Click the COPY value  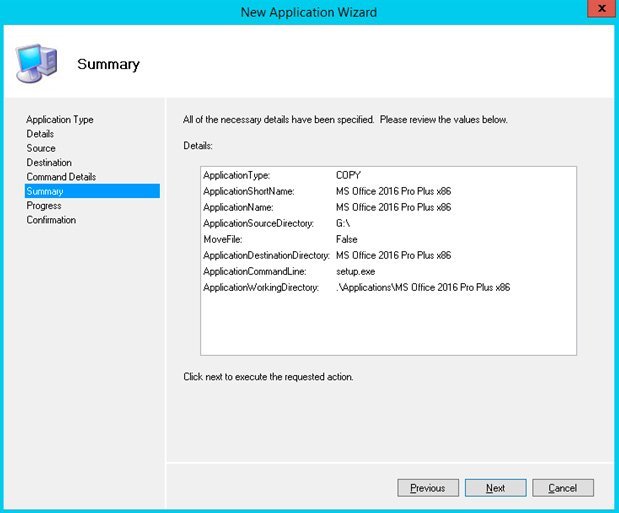(x=349, y=175)
